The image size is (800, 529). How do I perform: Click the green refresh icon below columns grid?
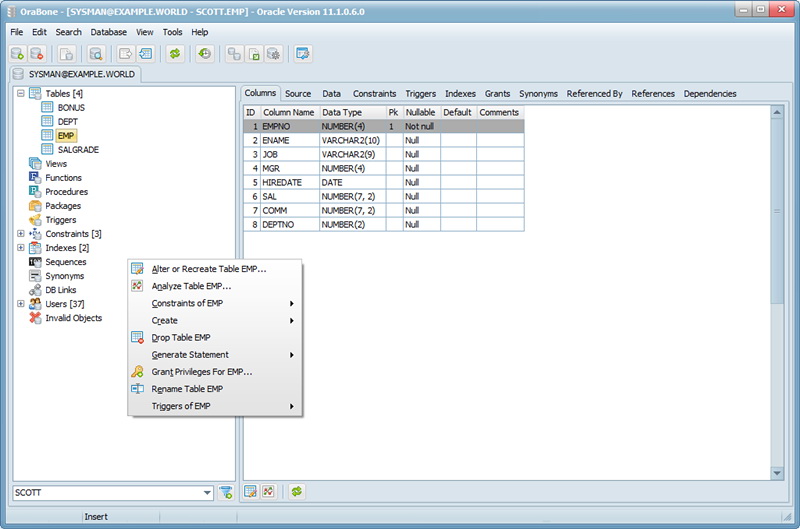(297, 492)
